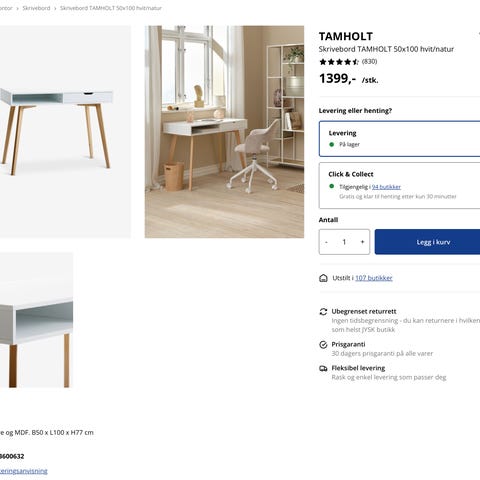Increase quantity with the plus button
Image resolution: width=480 pixels, height=480 pixels.
[x=362, y=242]
